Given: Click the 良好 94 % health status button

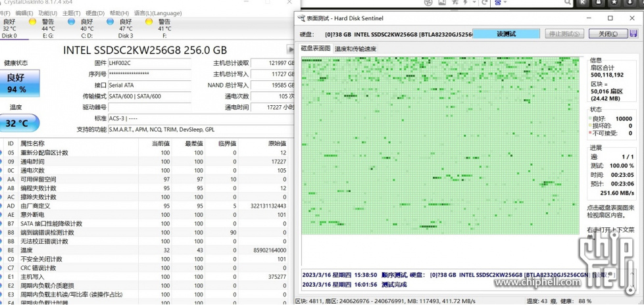Looking at the screenshot, I should tap(20, 83).
